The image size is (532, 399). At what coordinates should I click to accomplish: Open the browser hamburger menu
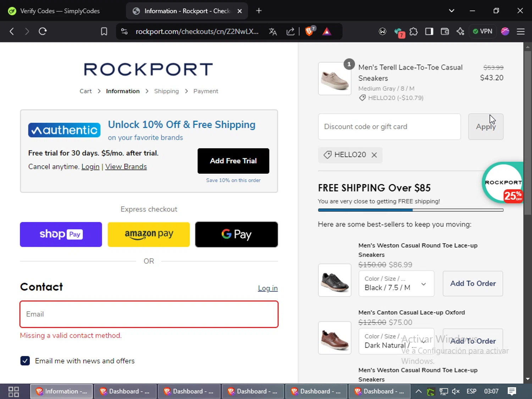tap(521, 32)
